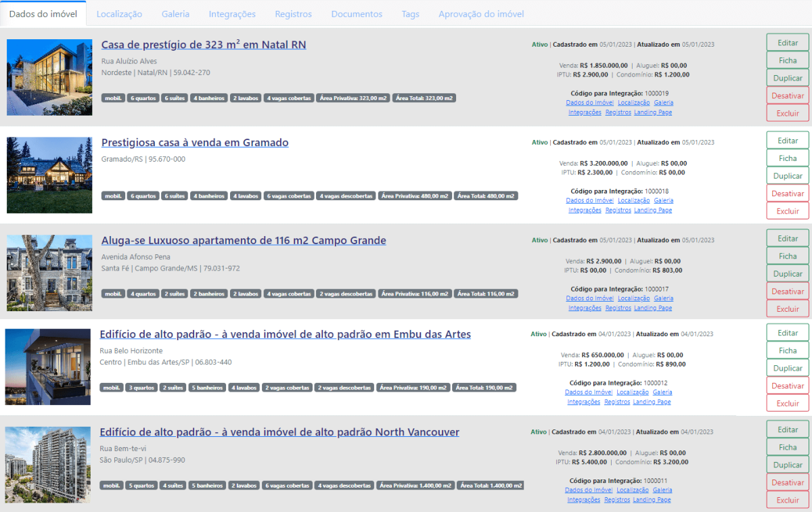Image resolution: width=812 pixels, height=512 pixels.
Task: Duplicate the Gramado listing
Action: [788, 176]
